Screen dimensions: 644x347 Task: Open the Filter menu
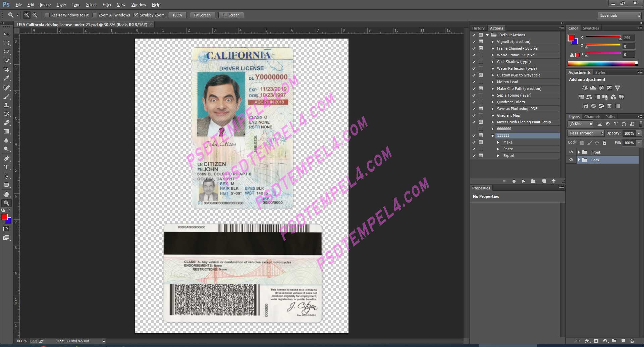click(x=107, y=4)
